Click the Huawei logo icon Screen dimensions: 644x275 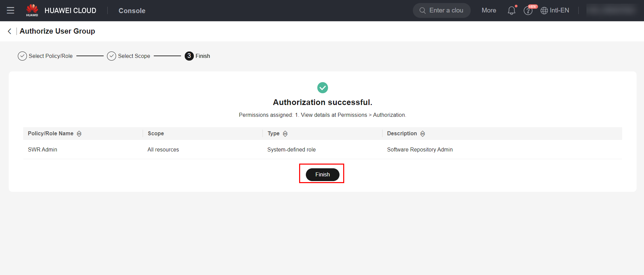click(x=32, y=10)
